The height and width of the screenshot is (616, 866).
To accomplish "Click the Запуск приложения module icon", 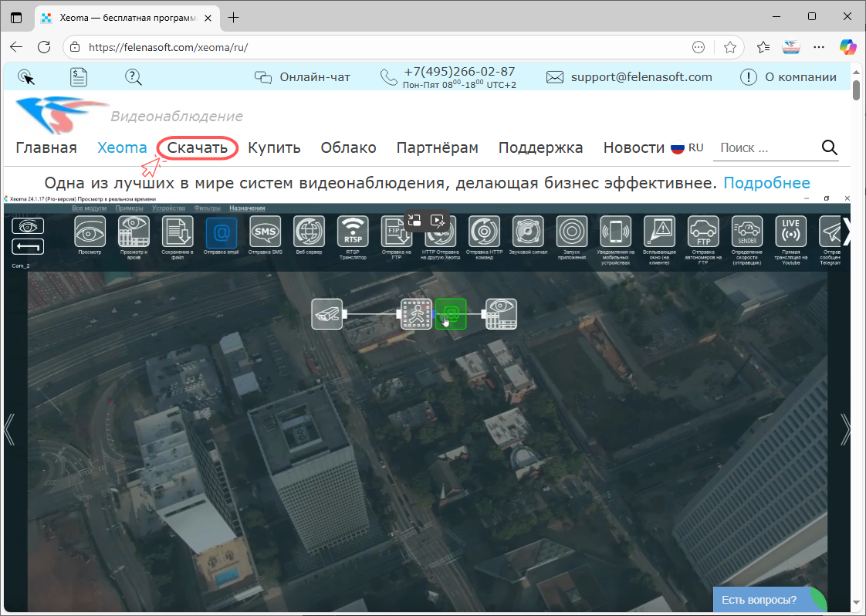I will pos(571,230).
